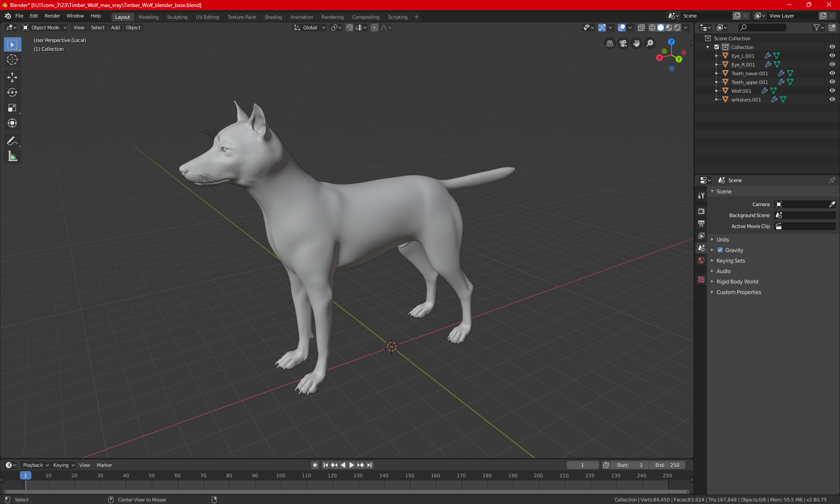840x504 pixels.
Task: Toggle camera view icon in viewport
Action: 623,43
